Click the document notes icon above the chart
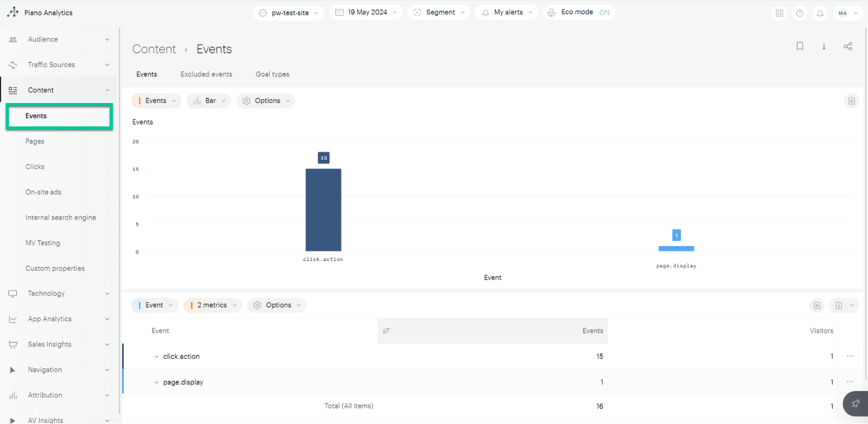The image size is (868, 424). (x=851, y=101)
